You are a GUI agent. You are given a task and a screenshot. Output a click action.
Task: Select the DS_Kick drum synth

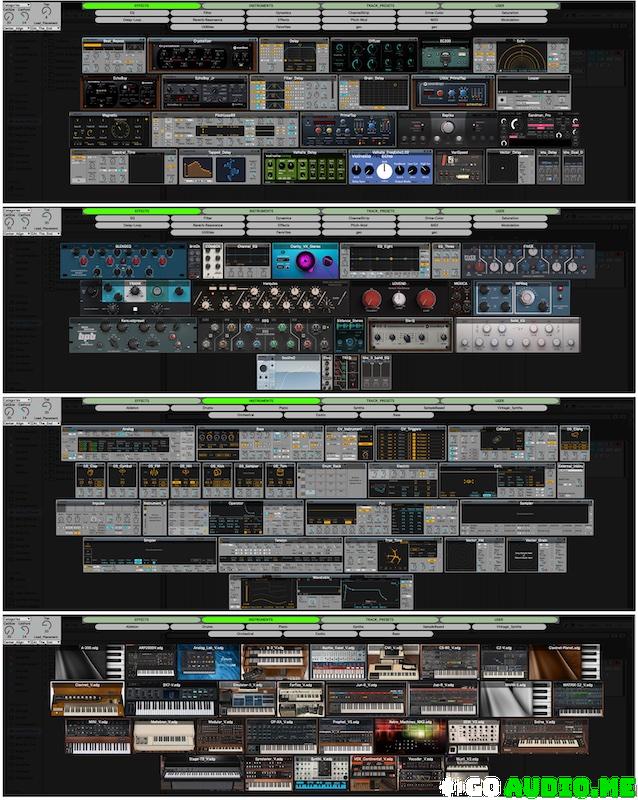[217, 481]
